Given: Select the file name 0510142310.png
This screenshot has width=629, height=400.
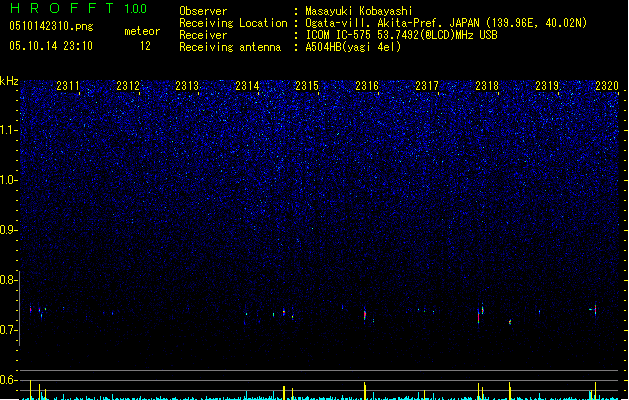Looking at the screenshot, I should click(51, 26).
